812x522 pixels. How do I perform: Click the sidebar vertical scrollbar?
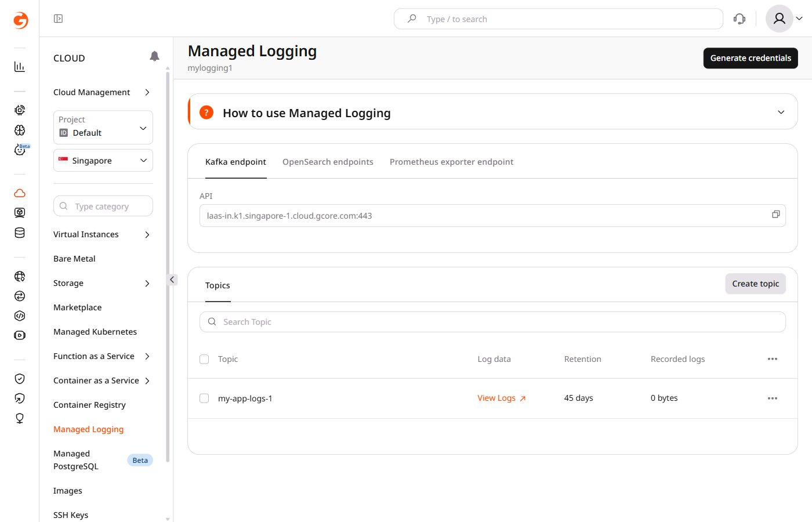(x=168, y=267)
